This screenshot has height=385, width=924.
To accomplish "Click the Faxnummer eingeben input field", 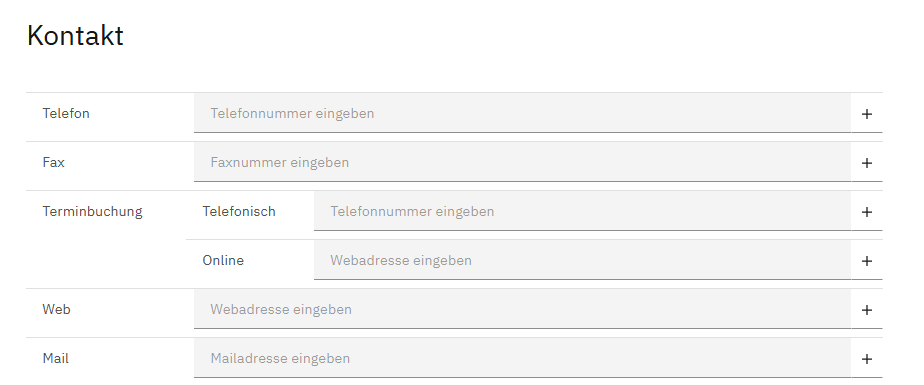I will pos(522,162).
